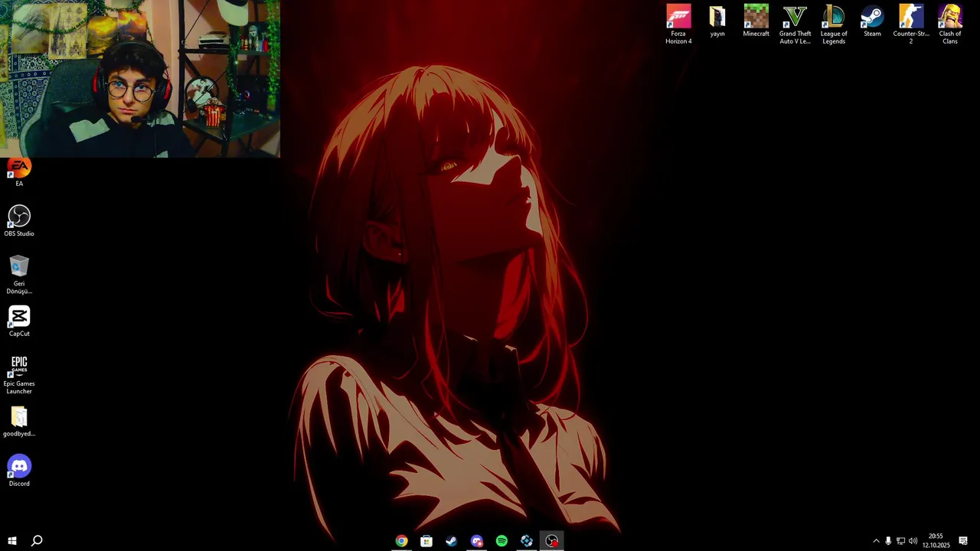The height and width of the screenshot is (551, 980).
Task: Select the League of Legends shortcut
Action: [x=834, y=24]
